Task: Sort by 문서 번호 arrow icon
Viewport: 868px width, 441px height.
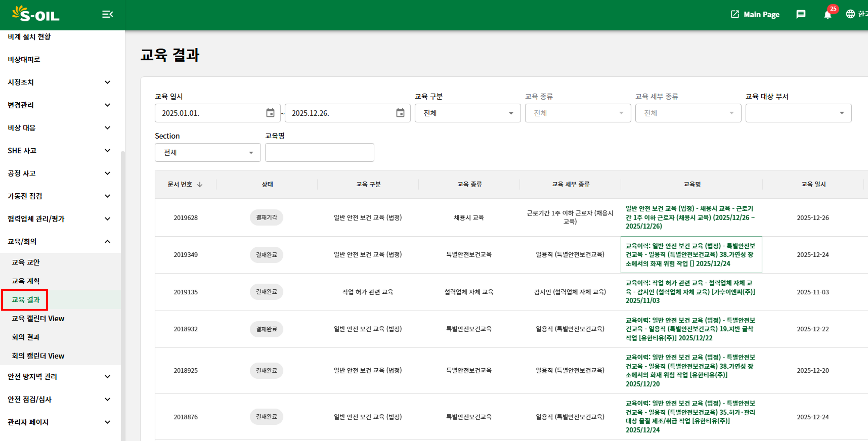Action: 200,184
